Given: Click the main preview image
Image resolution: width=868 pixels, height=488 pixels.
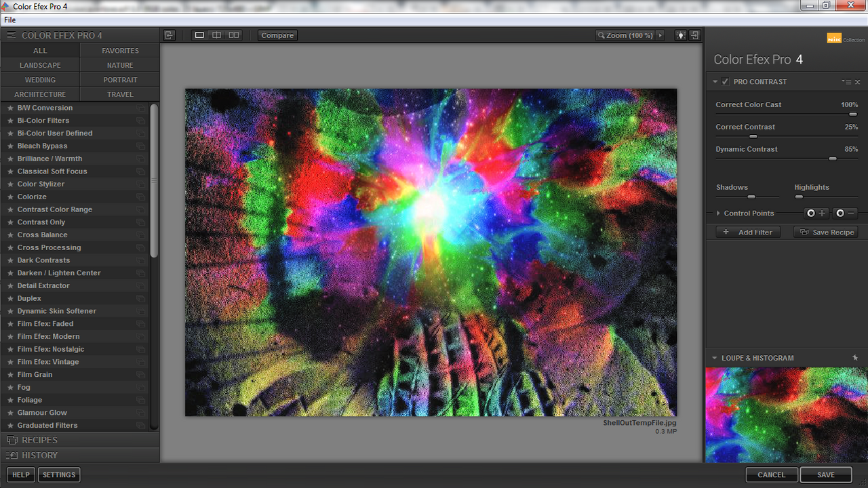Looking at the screenshot, I should pyautogui.click(x=431, y=252).
